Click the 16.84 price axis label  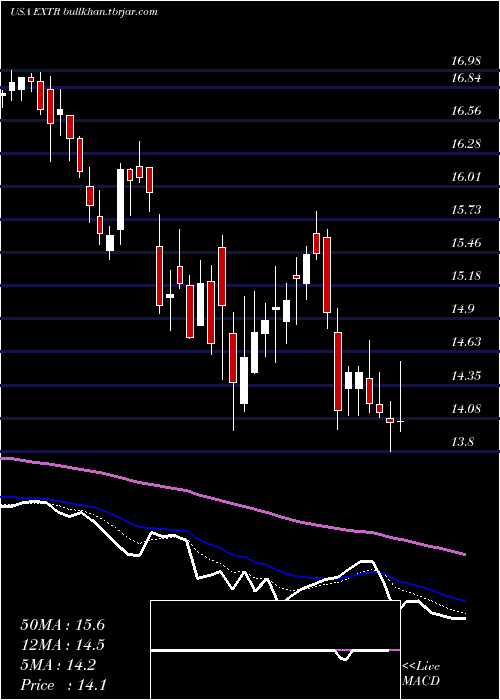click(x=467, y=79)
